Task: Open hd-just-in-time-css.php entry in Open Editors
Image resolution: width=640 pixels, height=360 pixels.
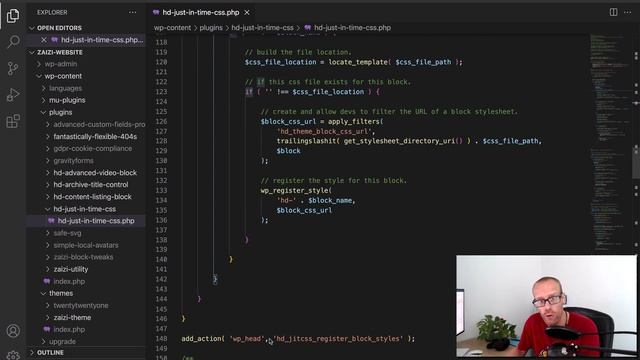Action: [x=102, y=40]
